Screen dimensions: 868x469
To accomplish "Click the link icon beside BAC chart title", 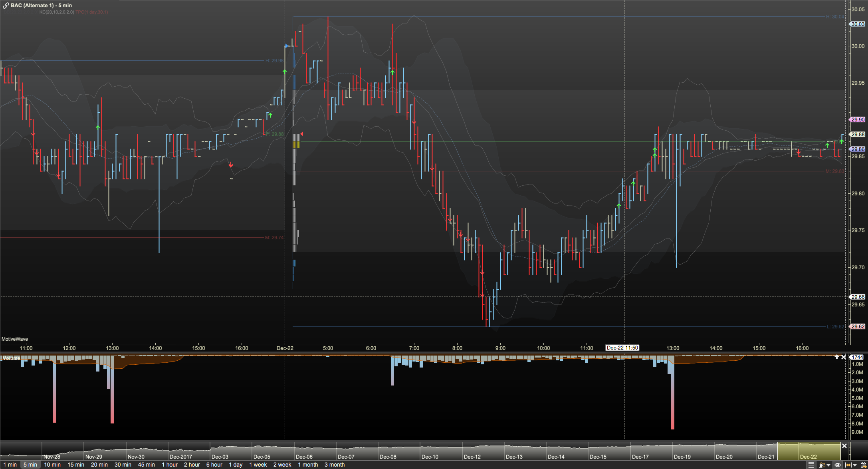I will pyautogui.click(x=6, y=6).
